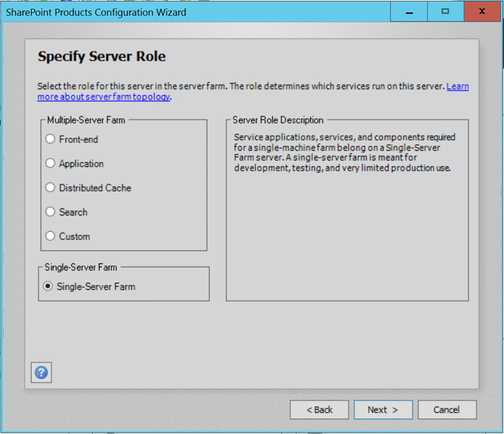The width and height of the screenshot is (504, 434).
Task: Maximize the SharePoint Configuration Wizard window
Action: pyautogui.click(x=445, y=11)
